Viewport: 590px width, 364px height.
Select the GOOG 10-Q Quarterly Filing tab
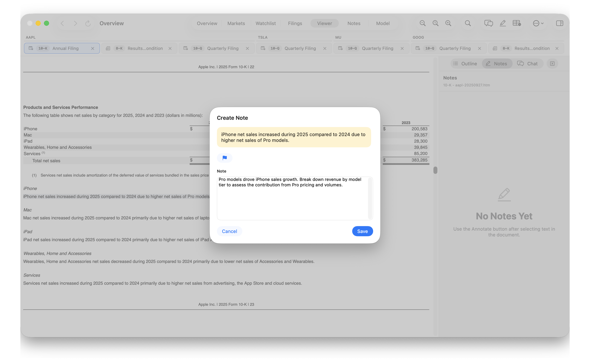[448, 48]
